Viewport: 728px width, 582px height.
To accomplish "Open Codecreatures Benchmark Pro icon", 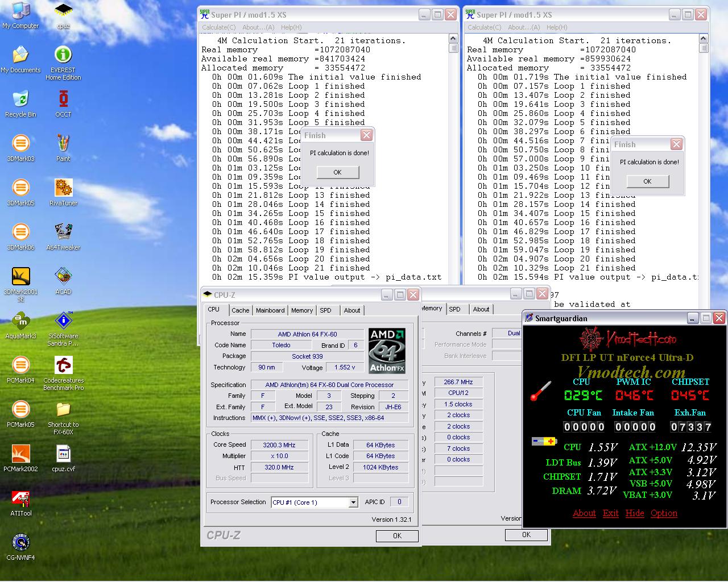I will click(63, 373).
